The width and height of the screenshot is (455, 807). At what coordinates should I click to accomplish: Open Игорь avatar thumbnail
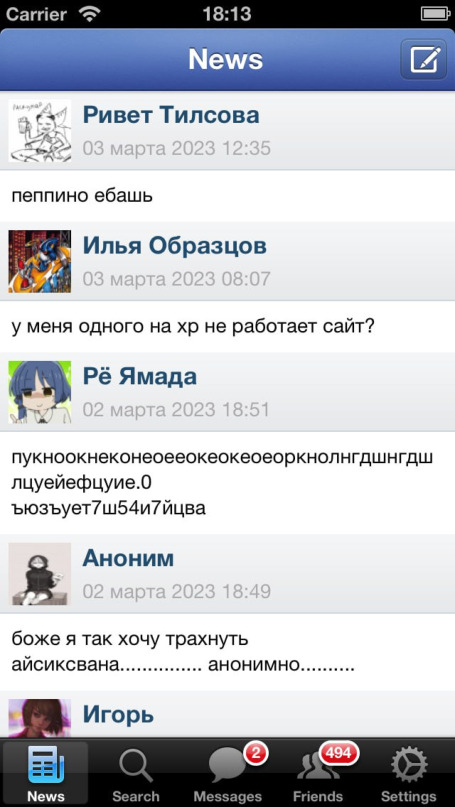pos(40,718)
